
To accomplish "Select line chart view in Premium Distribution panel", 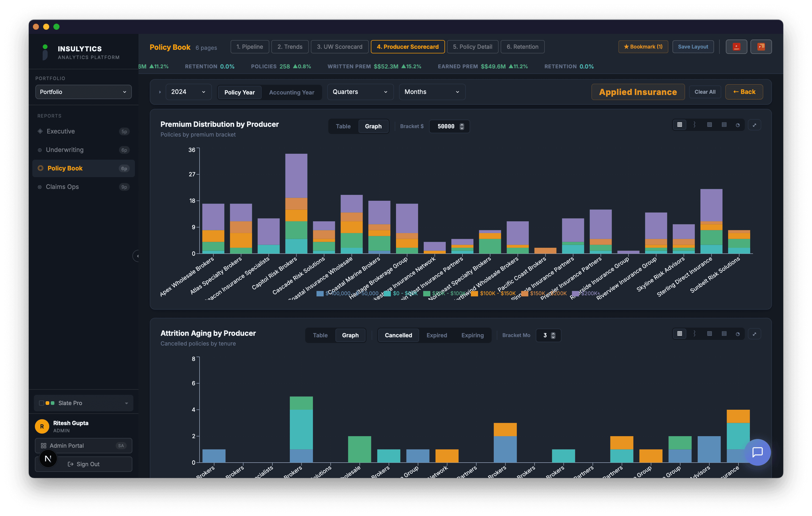I will tap(694, 125).
